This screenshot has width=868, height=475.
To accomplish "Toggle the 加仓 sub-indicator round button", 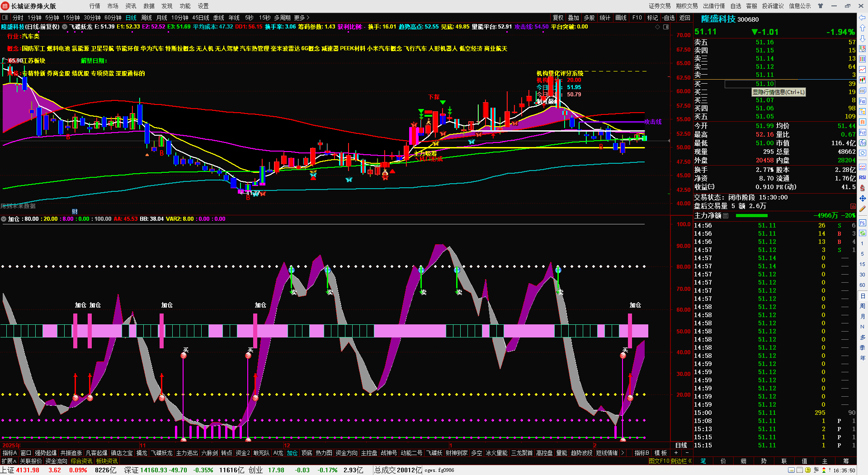I will pos(4,219).
